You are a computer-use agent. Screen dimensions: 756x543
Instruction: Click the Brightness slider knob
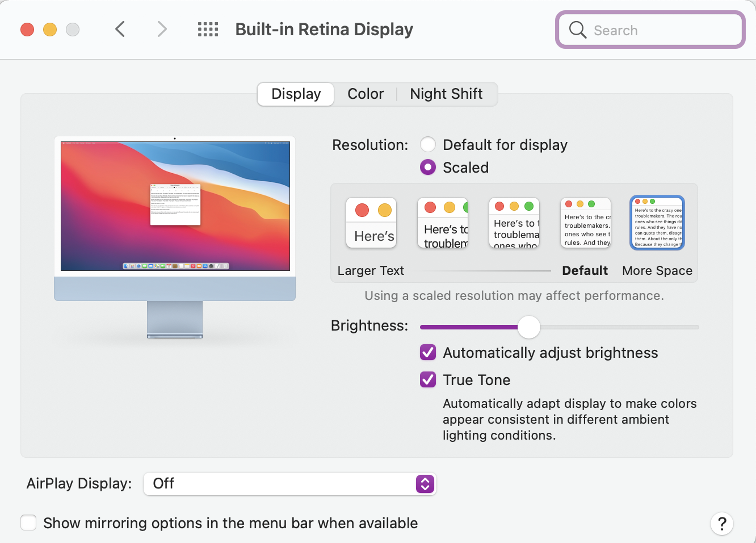point(529,327)
